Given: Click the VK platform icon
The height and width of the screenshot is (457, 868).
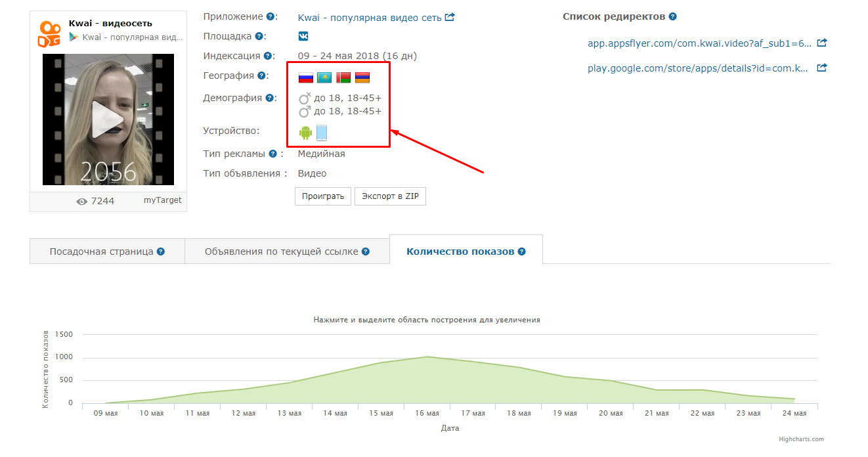Looking at the screenshot, I should click(x=303, y=37).
